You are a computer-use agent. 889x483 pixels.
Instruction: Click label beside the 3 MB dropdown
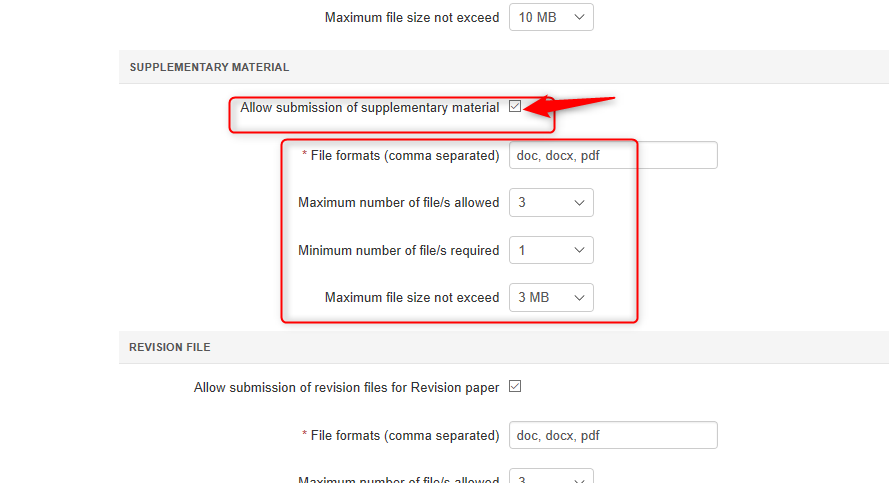(x=411, y=297)
